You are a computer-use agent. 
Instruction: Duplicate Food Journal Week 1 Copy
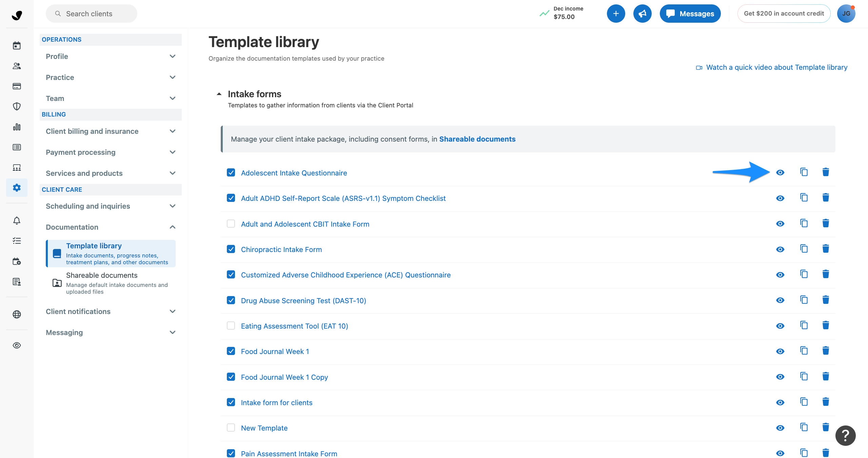pos(804,376)
